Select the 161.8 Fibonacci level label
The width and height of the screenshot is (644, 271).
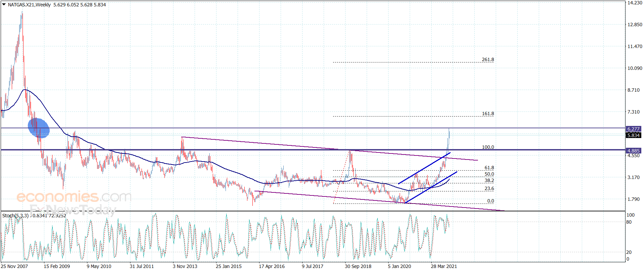(488, 114)
